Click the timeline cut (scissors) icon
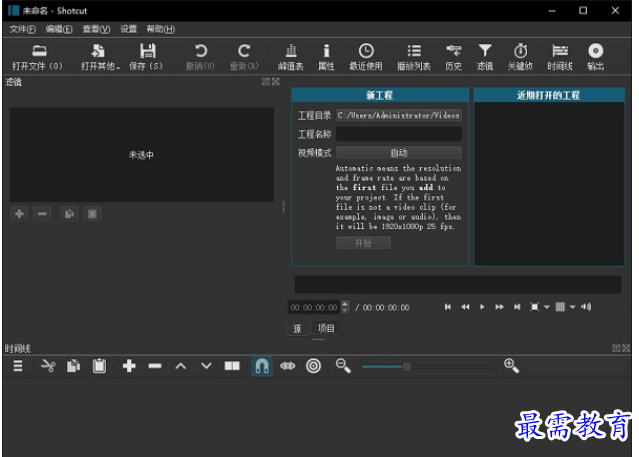The image size is (639, 457). tap(48, 366)
